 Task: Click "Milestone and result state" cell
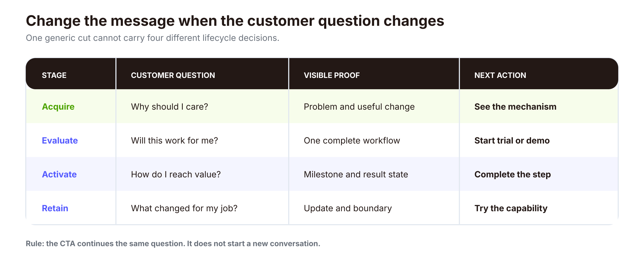click(x=356, y=174)
